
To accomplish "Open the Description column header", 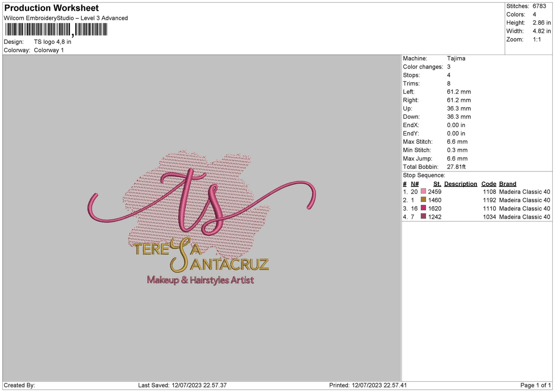I will pos(461,184).
